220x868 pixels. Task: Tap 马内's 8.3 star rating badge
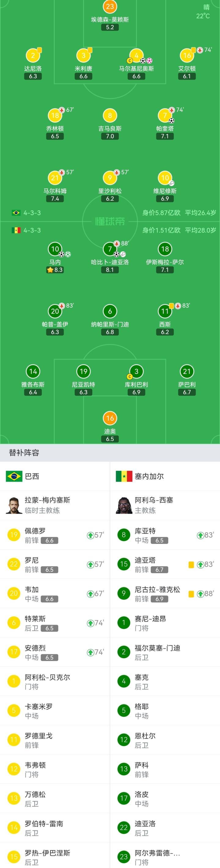click(x=55, y=270)
